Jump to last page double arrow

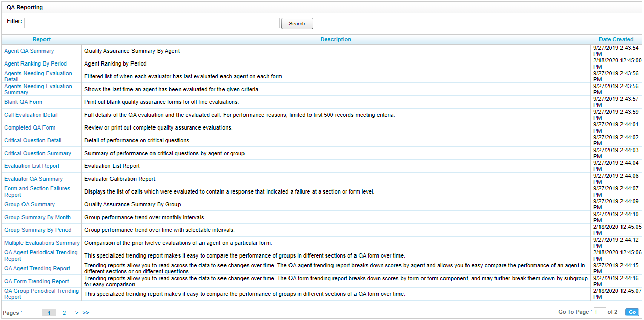click(86, 313)
